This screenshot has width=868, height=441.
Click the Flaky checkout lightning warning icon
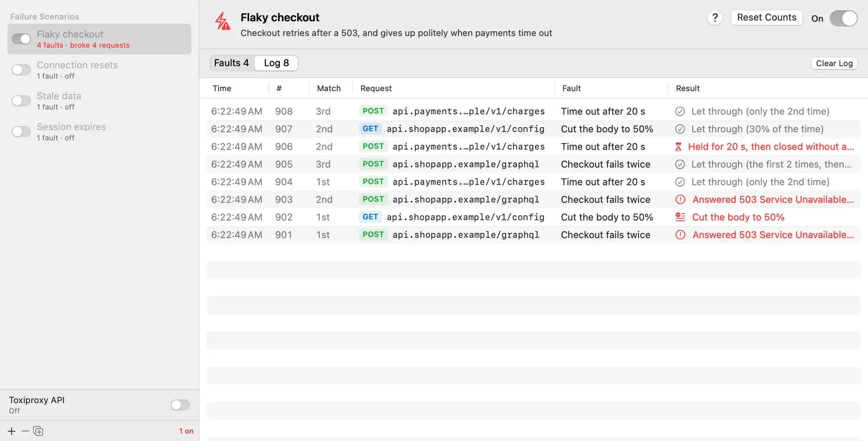click(223, 21)
